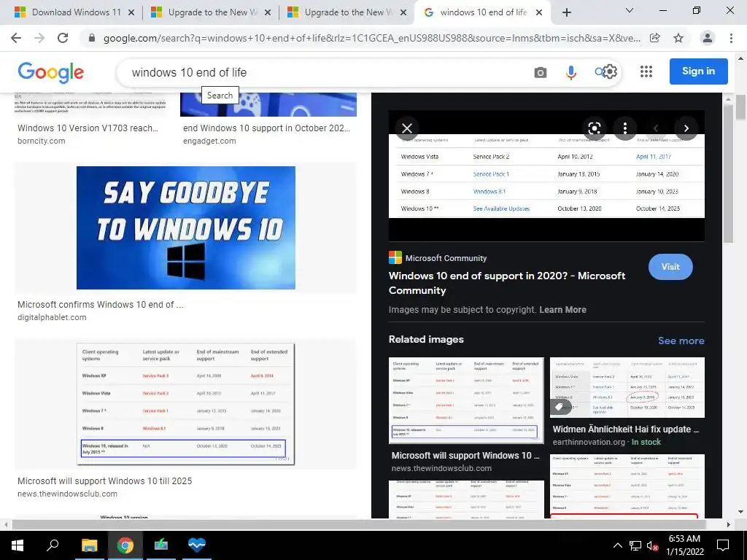This screenshot has height=560, width=747.
Task: Show hidden system tray icons
Action: pyautogui.click(x=617, y=545)
